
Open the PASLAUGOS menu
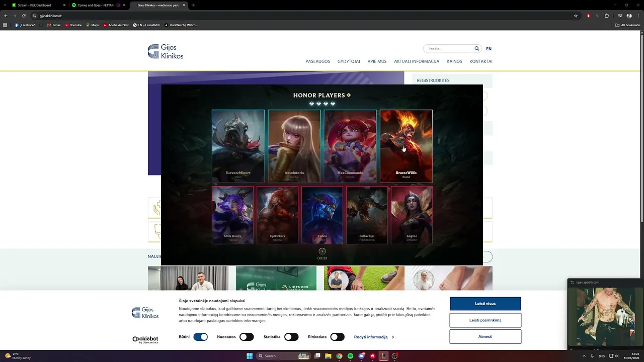point(317,61)
